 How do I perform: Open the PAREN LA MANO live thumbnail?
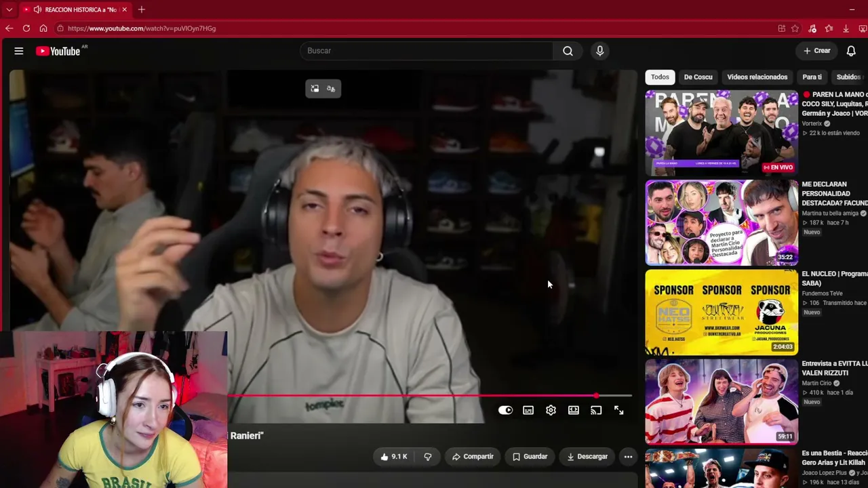click(722, 133)
